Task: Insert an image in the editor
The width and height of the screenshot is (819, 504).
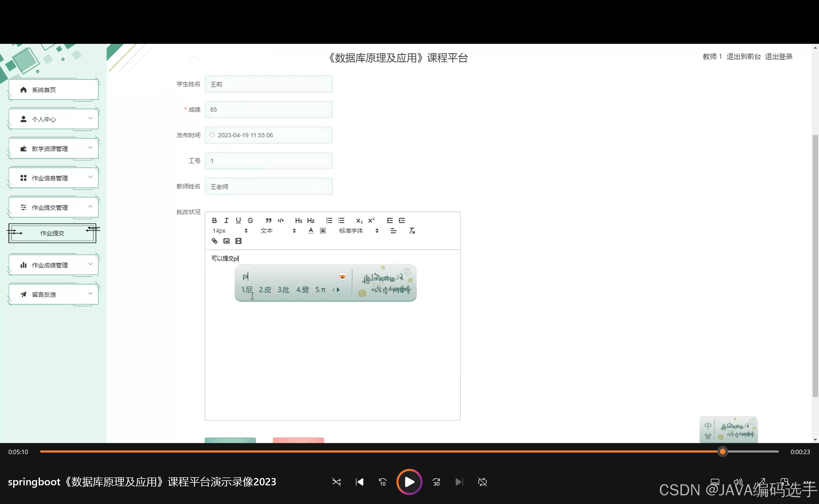Action: point(226,241)
